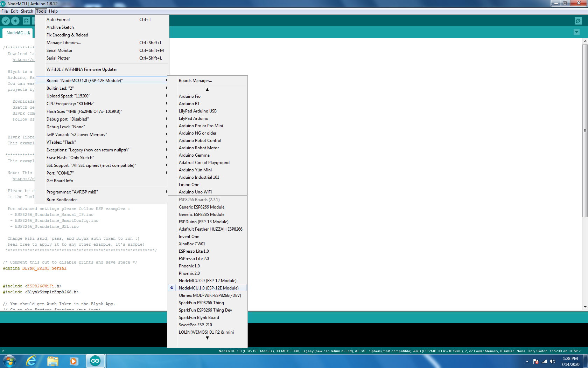Image resolution: width=588 pixels, height=368 pixels.
Task: Expand Builtin Led: "2" submenu
Action: 101,88
